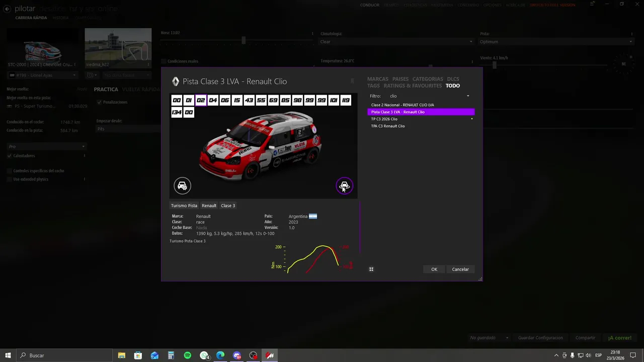
Task: Open Spotify from the taskbar
Action: [x=188, y=355]
